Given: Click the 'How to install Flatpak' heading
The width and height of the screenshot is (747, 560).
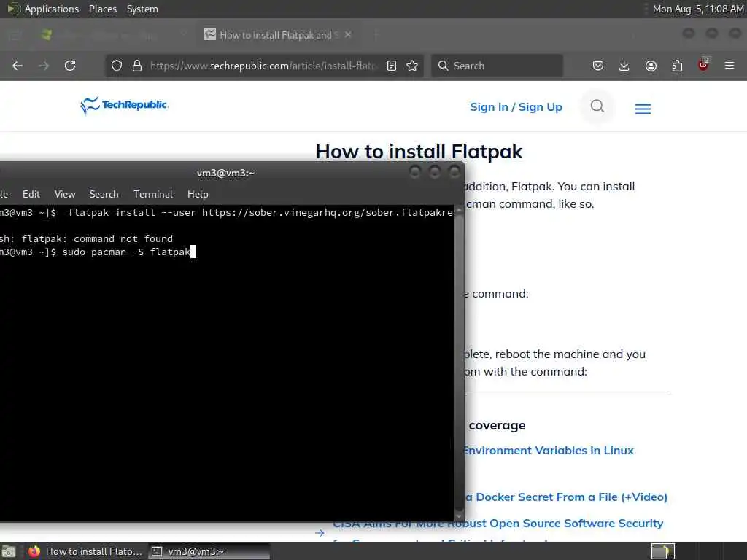Looking at the screenshot, I should [419, 152].
